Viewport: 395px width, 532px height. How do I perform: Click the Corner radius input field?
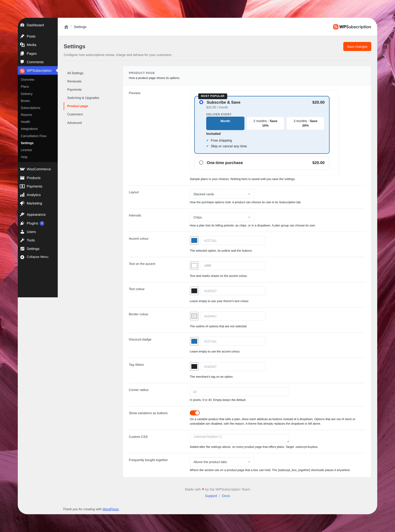click(240, 392)
